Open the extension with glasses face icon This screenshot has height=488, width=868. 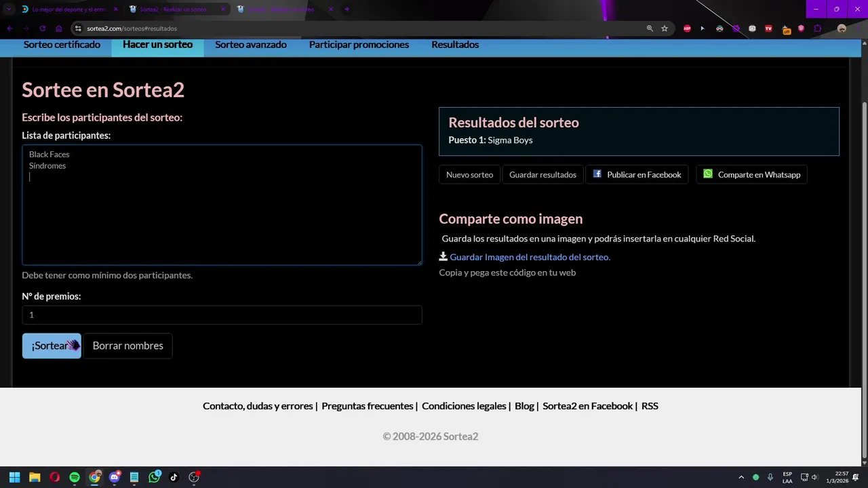click(719, 28)
